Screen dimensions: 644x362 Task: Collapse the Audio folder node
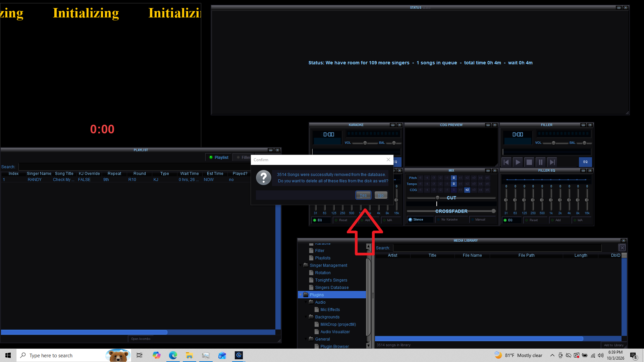(x=306, y=302)
